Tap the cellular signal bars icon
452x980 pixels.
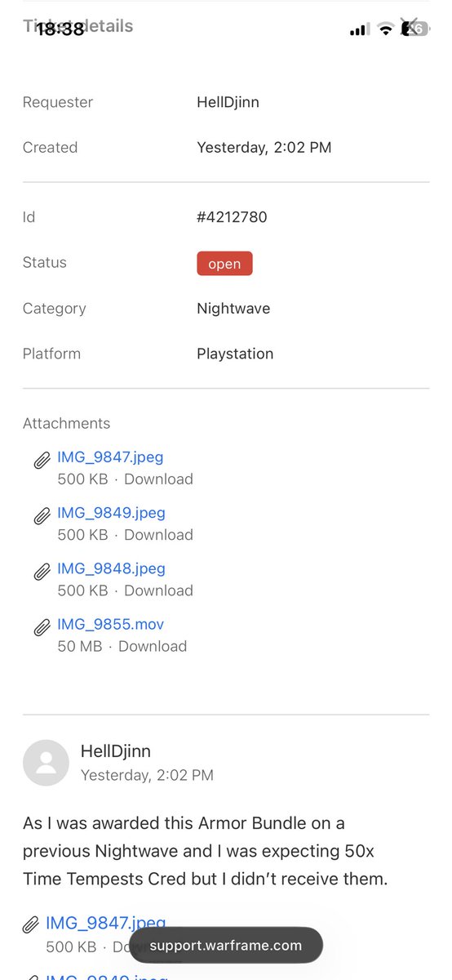point(359,30)
